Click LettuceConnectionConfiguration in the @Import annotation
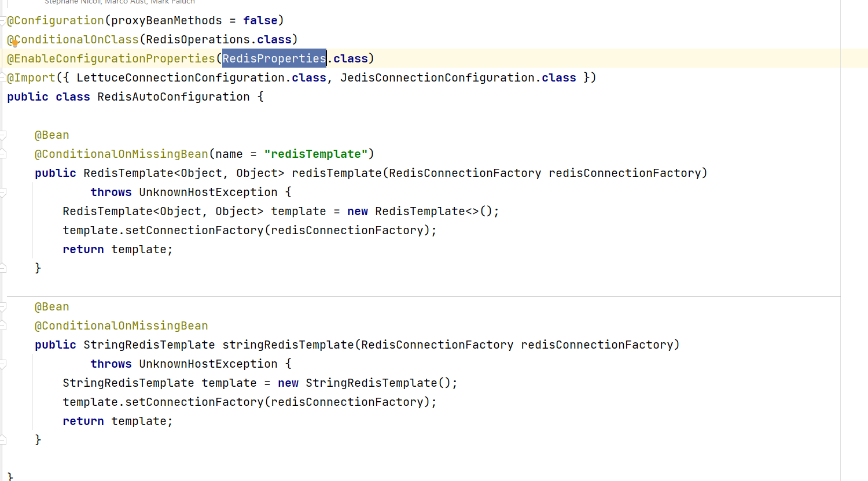Screen dimensions: 868x481 (180, 77)
